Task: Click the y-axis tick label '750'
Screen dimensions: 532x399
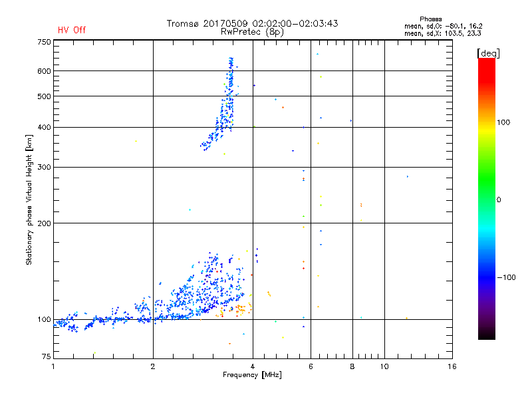Action: tap(44, 42)
